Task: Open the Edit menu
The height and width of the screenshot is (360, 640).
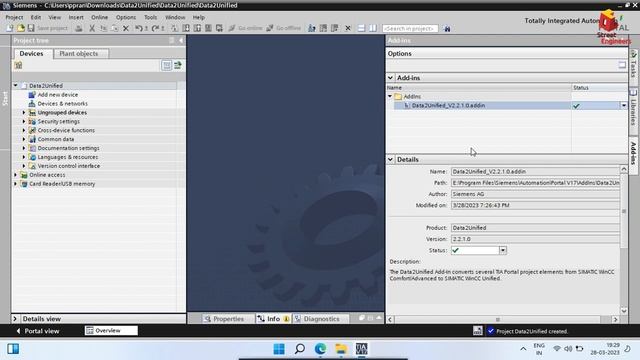Action: click(36, 18)
